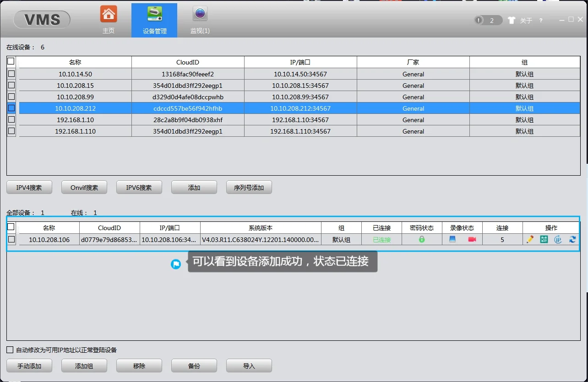Click the IPV6搜索 button
588x382 pixels.
click(x=139, y=188)
